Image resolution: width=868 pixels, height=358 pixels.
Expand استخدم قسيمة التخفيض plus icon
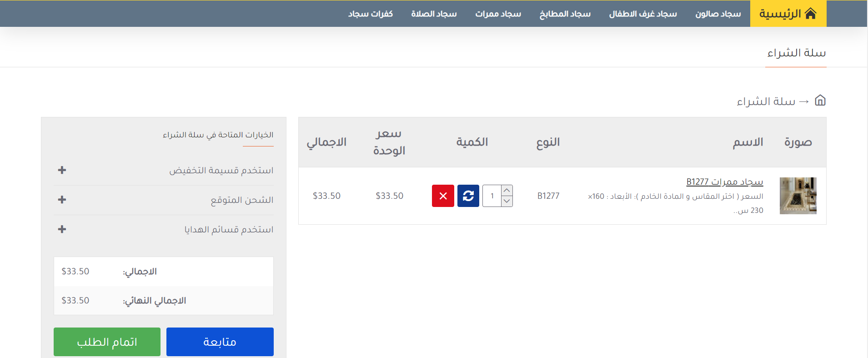(x=62, y=170)
